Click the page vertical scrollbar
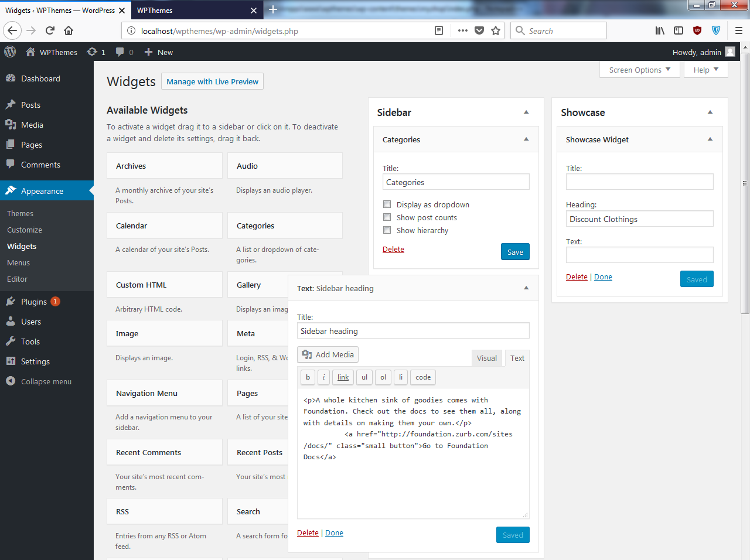Screen dimensions: 750x560 point(745,184)
